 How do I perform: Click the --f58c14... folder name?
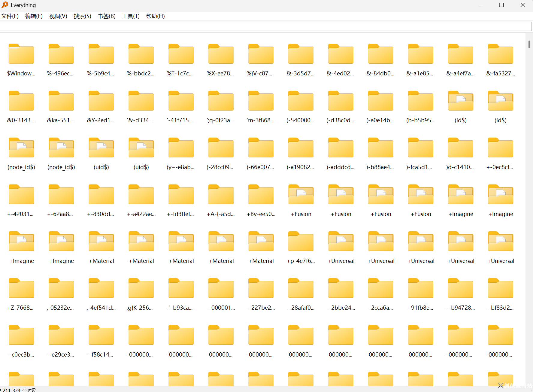[100, 354]
